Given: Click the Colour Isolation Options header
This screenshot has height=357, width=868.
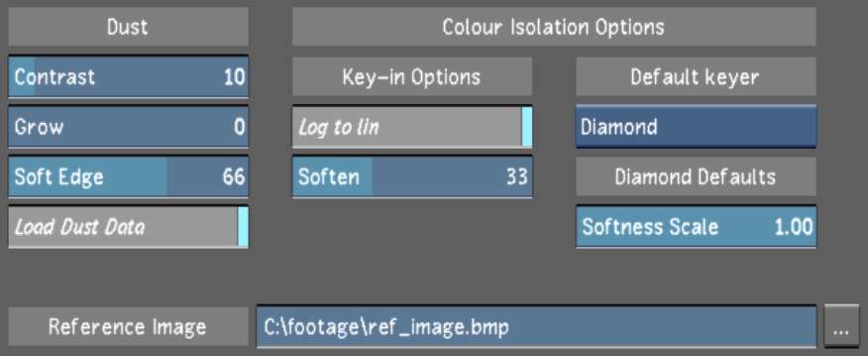Looking at the screenshot, I should 554,27.
